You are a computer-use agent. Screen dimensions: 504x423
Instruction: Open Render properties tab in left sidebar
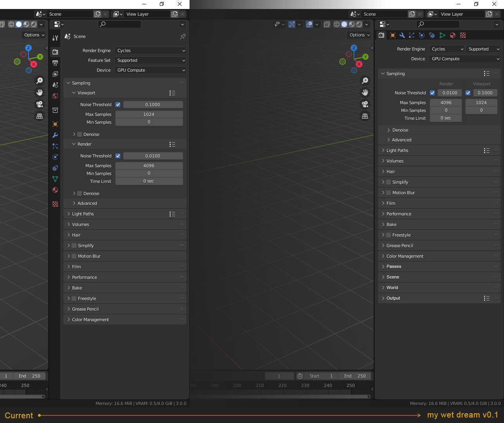(55, 52)
